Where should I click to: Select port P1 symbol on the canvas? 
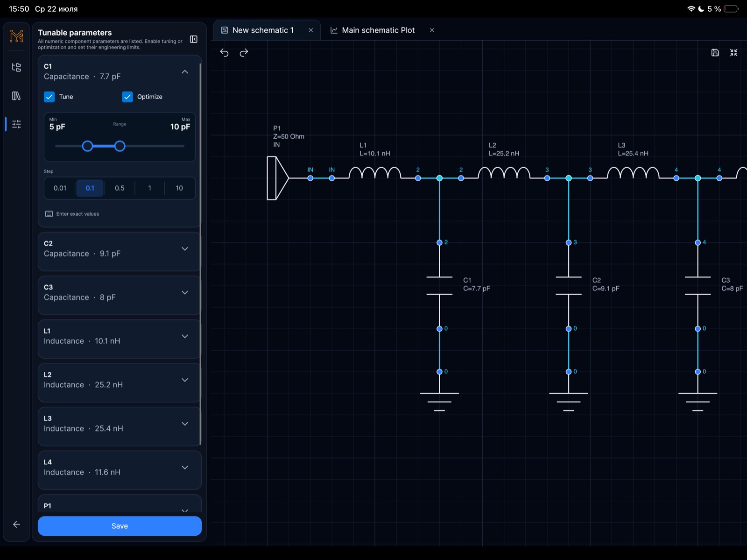click(x=278, y=178)
